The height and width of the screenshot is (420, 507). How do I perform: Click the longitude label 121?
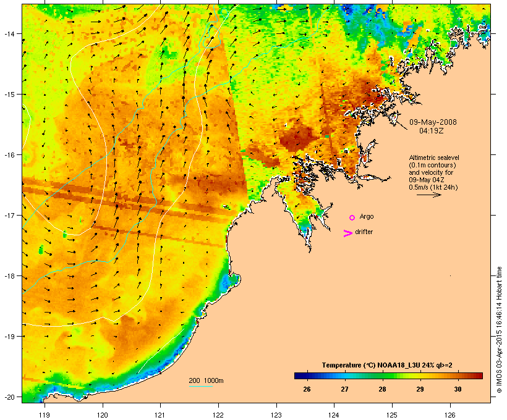click(x=160, y=415)
